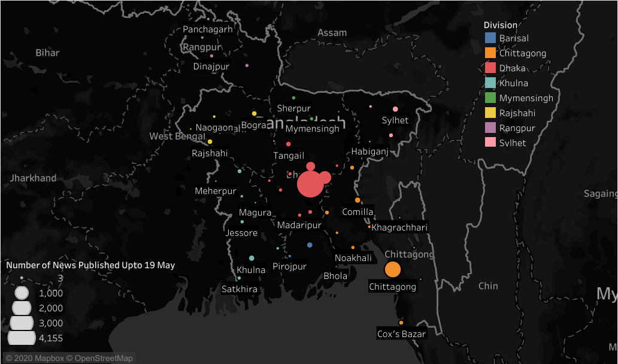
Task: Click the Sherpur map label
Action: click(293, 108)
